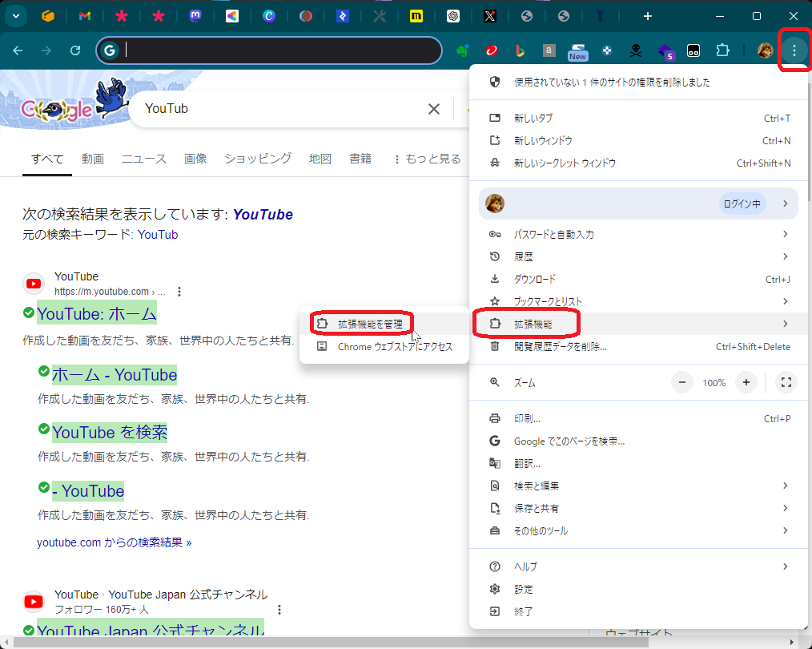Increase zoom with the plus control
Viewport: 812px width, 649px height.
tap(746, 382)
